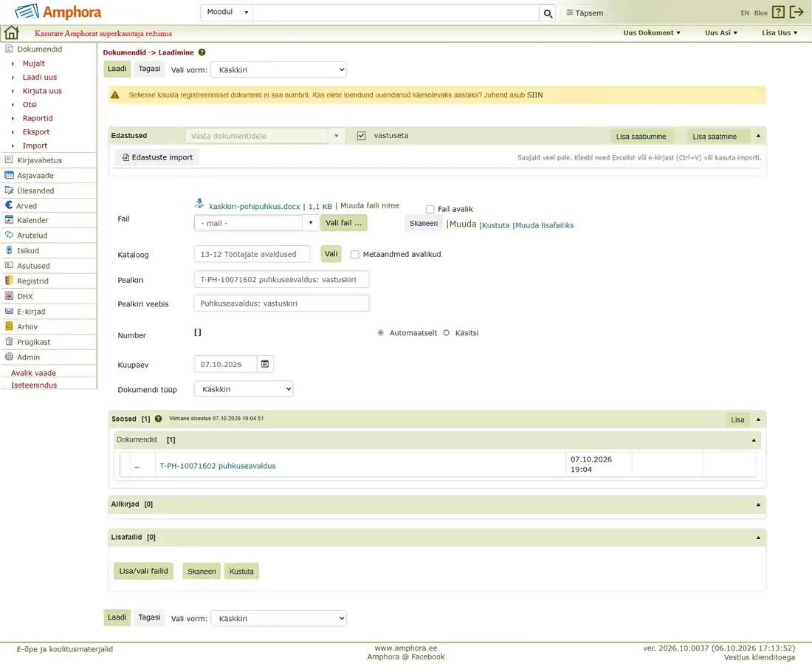Click into the Pealkiri veebis field
Viewport: 812px width, 672px height.
pos(281,304)
